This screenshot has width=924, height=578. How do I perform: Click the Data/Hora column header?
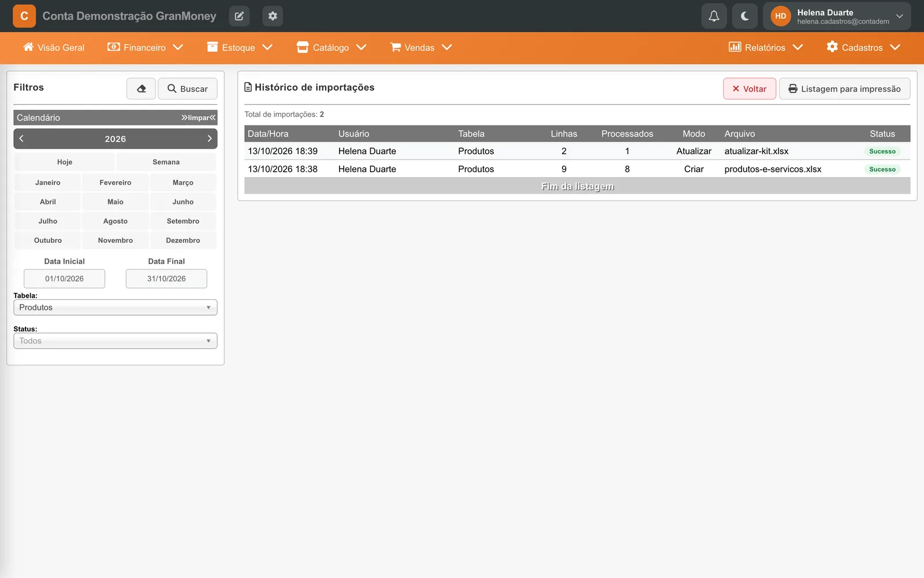(268, 134)
